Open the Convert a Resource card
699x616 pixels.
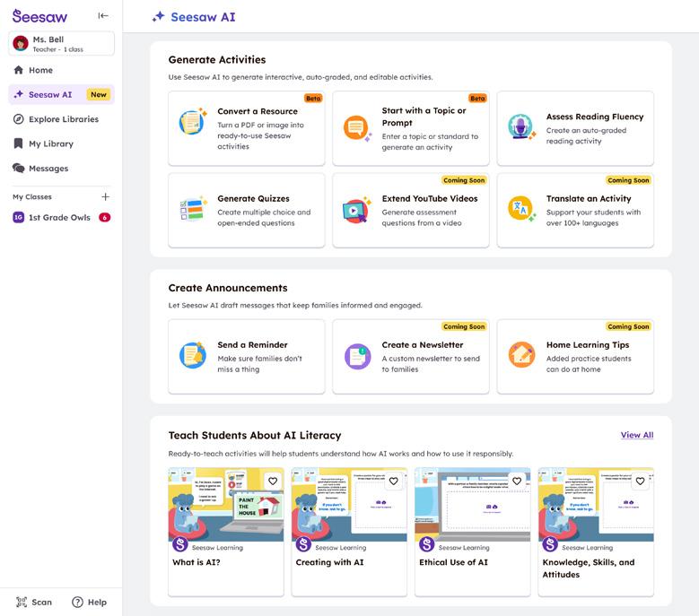click(x=247, y=128)
